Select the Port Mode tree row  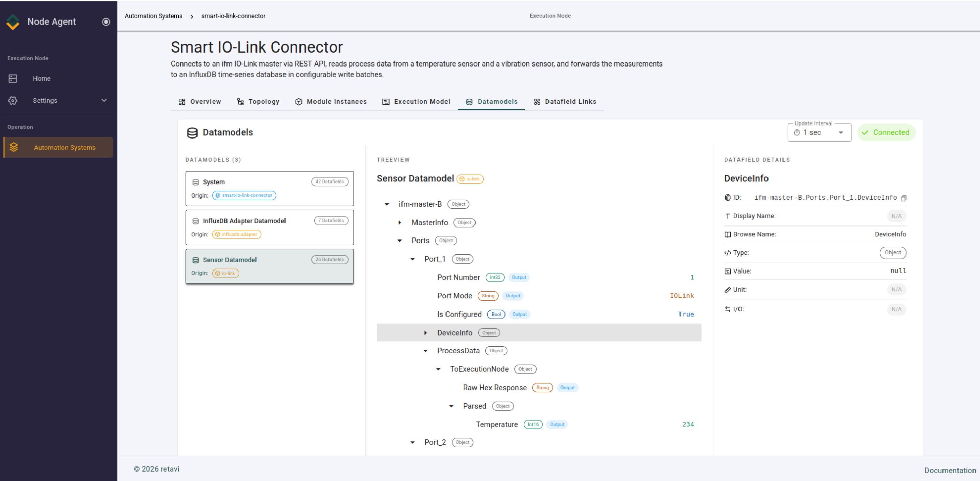click(539, 296)
